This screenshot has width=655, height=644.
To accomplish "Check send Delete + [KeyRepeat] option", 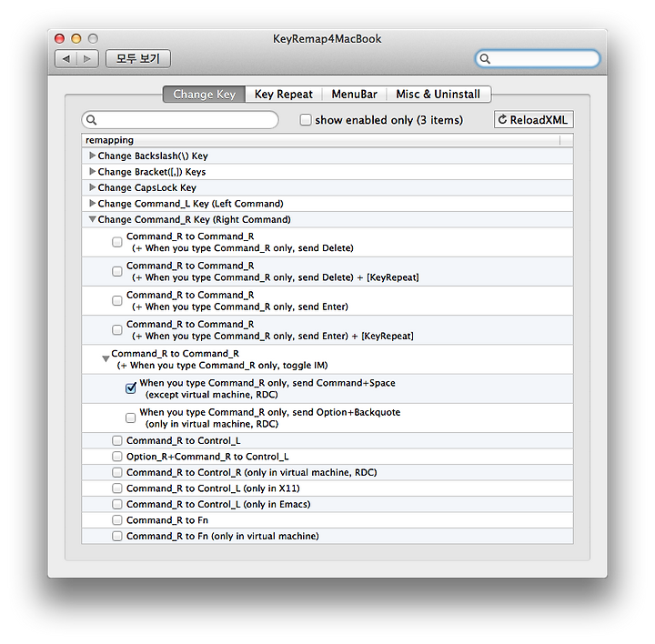I will [117, 271].
